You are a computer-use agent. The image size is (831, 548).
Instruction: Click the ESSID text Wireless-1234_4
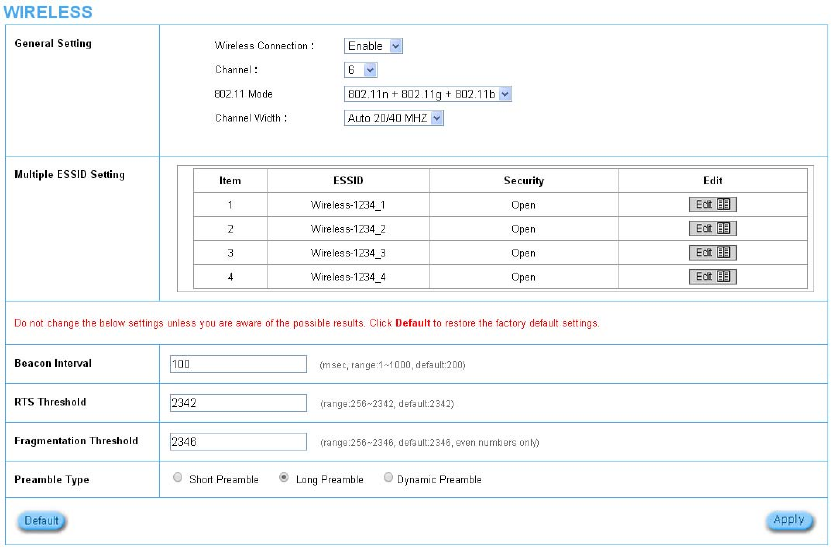(348, 277)
